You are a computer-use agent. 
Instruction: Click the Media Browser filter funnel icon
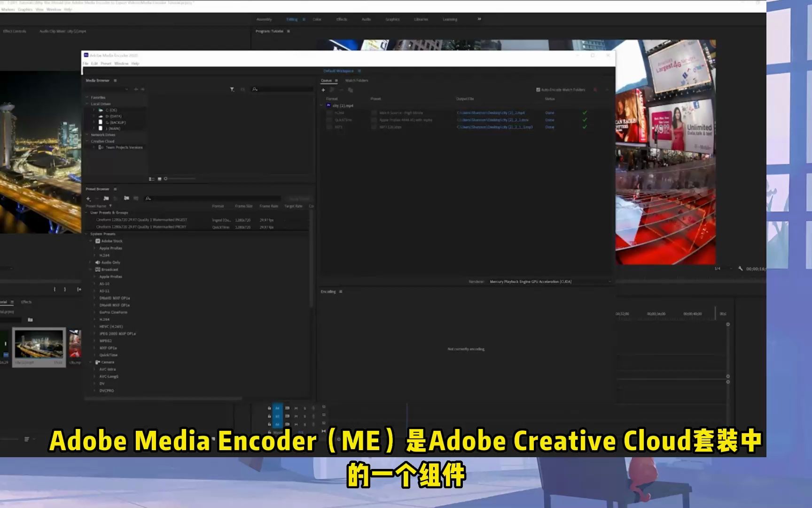pos(232,89)
